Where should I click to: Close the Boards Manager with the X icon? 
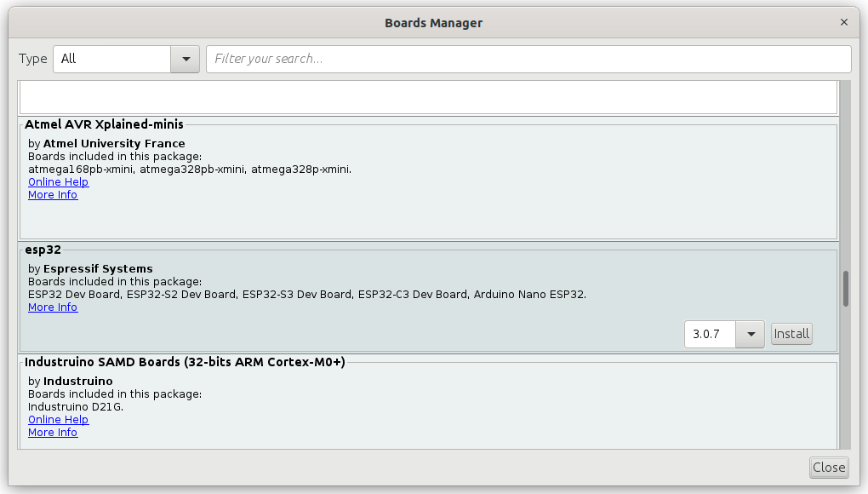click(843, 22)
